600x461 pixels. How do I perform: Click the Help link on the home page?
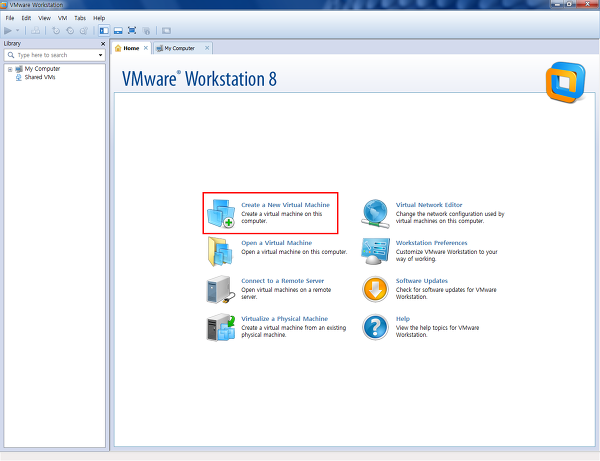point(403,319)
